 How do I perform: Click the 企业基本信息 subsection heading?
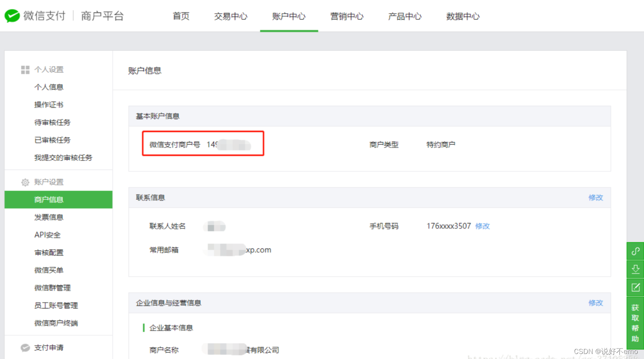171,328
